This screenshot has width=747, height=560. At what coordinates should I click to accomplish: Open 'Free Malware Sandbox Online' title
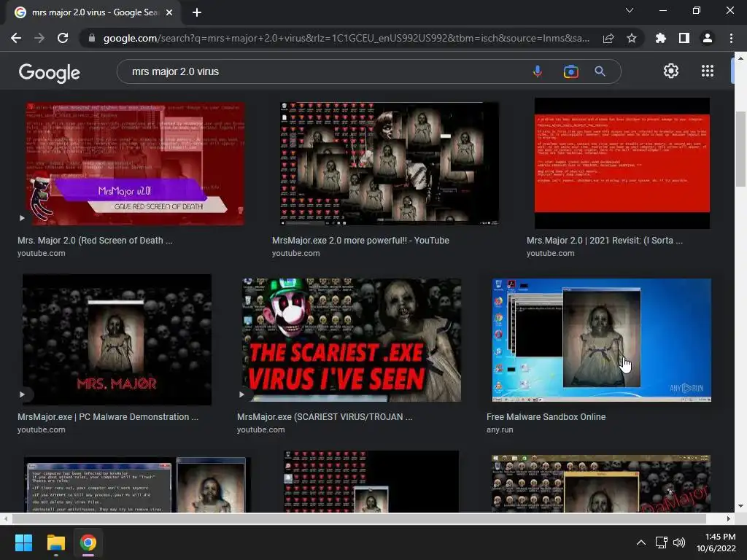coord(546,416)
